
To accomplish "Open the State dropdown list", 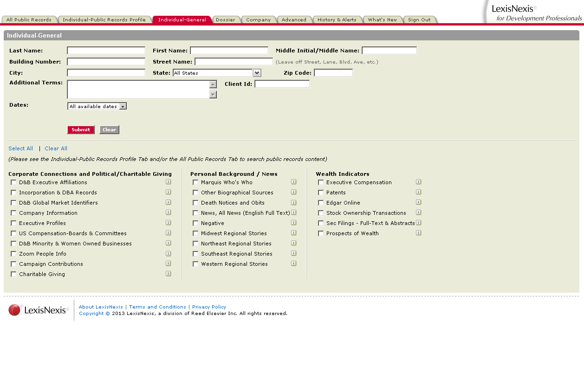I will coord(217,73).
